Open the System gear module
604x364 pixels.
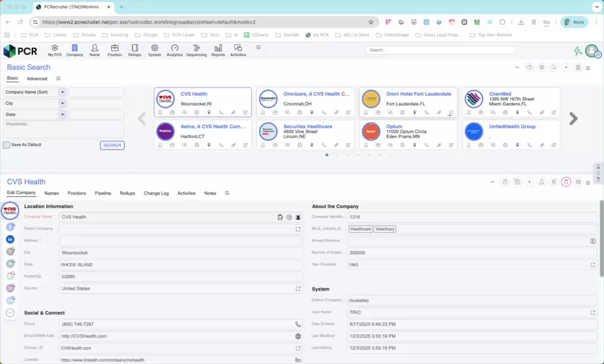154,50
